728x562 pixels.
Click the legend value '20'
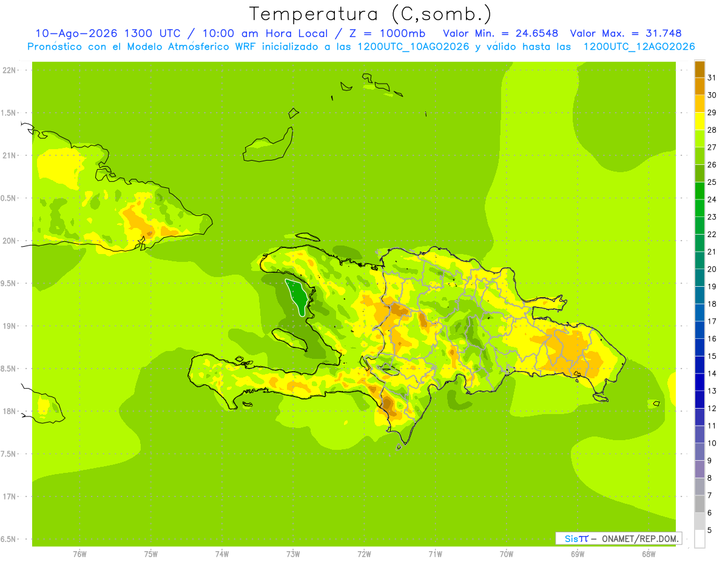click(x=712, y=269)
